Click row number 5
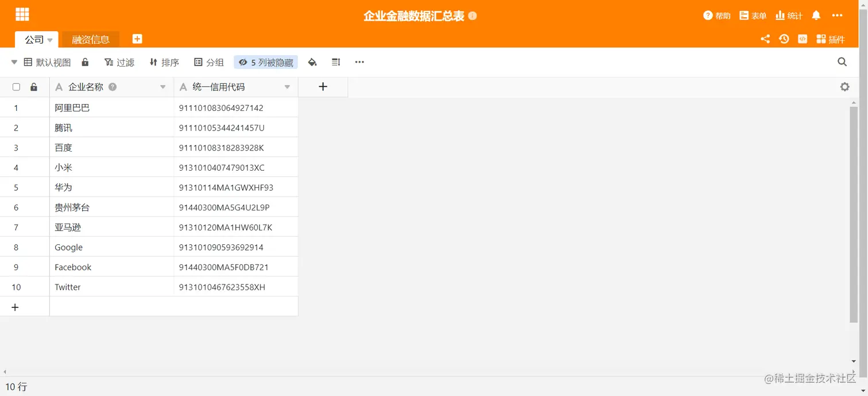 click(x=16, y=187)
